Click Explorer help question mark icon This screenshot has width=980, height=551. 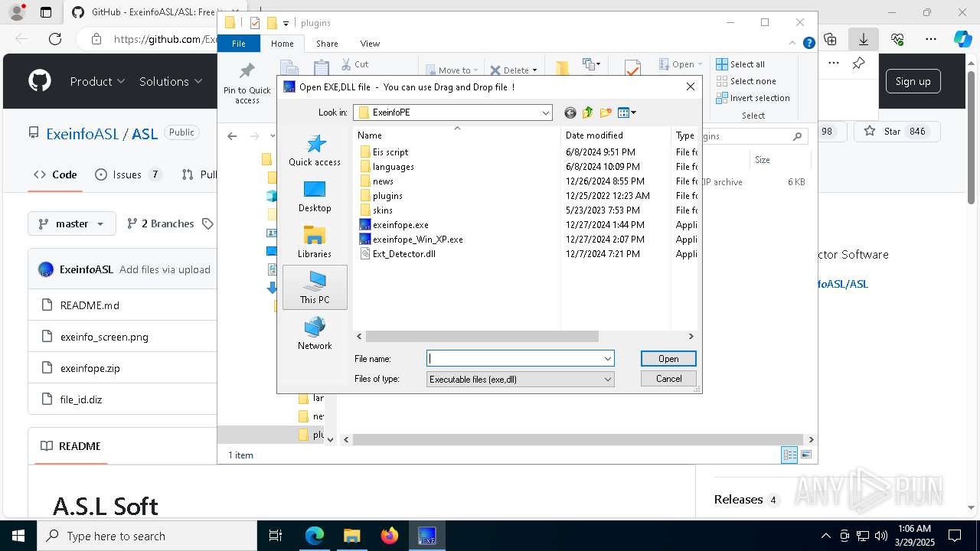point(808,44)
